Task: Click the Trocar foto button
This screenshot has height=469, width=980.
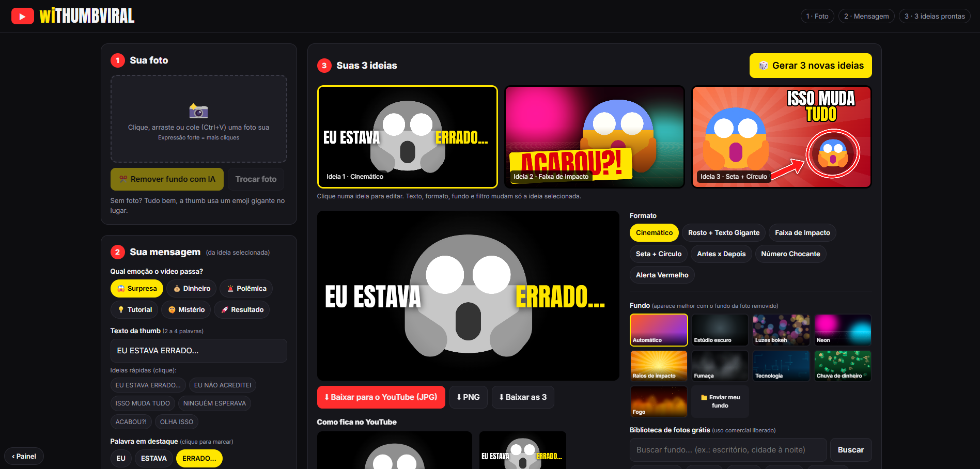Action: [x=256, y=179]
